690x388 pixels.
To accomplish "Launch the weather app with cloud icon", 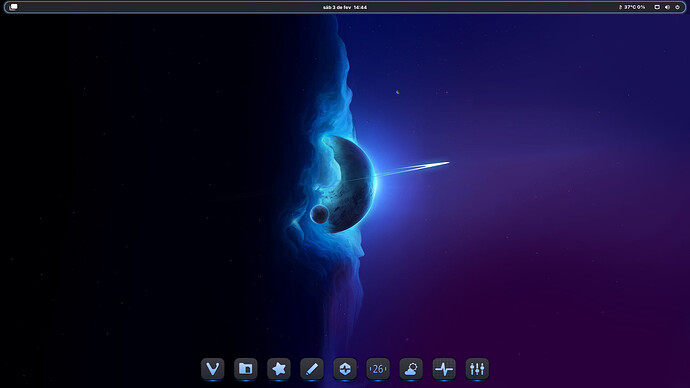I will click(x=411, y=369).
